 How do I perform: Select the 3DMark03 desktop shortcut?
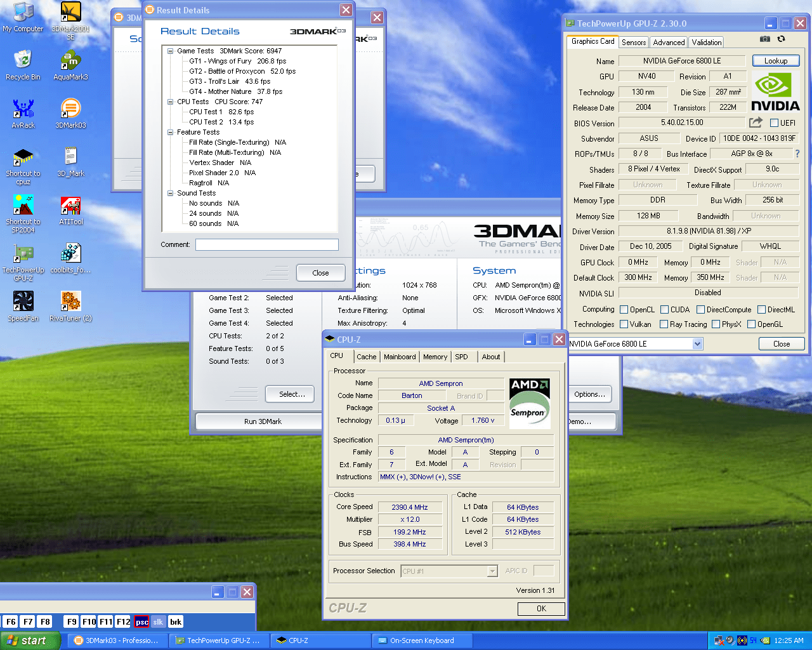tap(70, 114)
